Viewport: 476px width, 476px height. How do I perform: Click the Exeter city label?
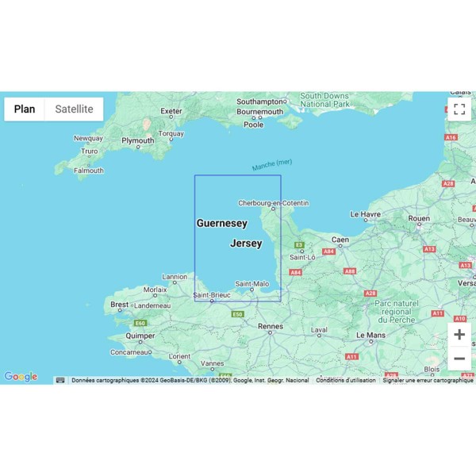point(171,111)
